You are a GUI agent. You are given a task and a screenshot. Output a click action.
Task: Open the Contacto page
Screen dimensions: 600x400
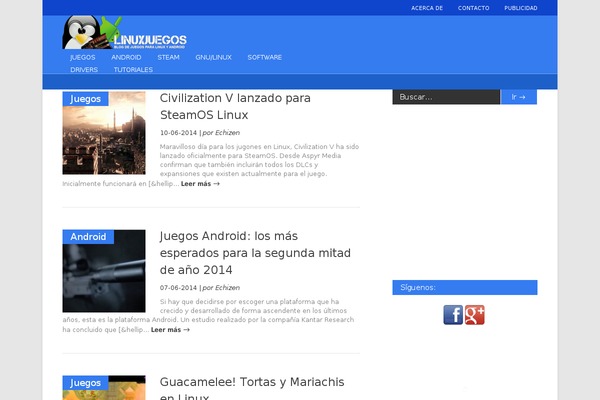(473, 8)
